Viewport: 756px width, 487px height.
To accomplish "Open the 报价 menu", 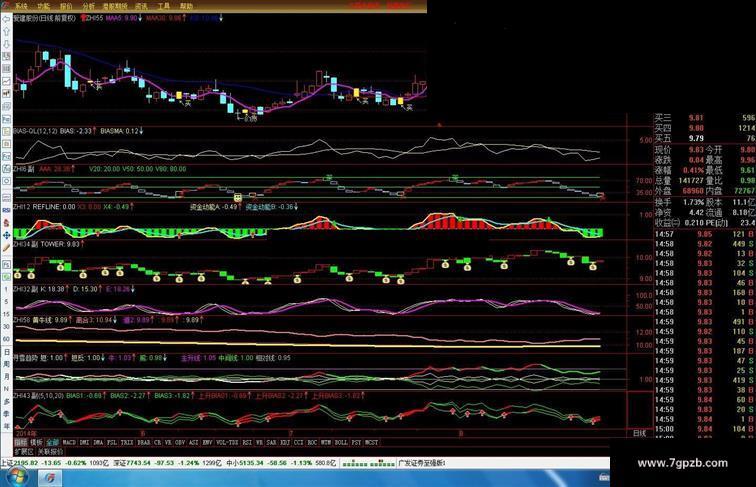I will point(66,6).
